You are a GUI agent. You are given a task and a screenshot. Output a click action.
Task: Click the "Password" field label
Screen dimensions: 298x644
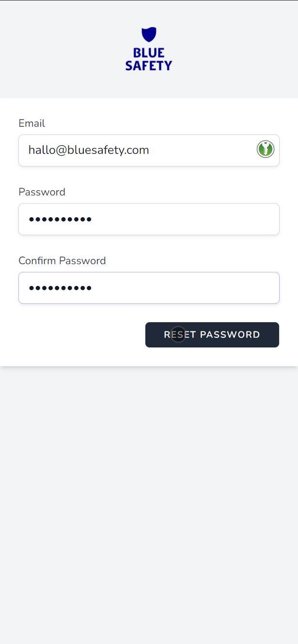tap(42, 192)
